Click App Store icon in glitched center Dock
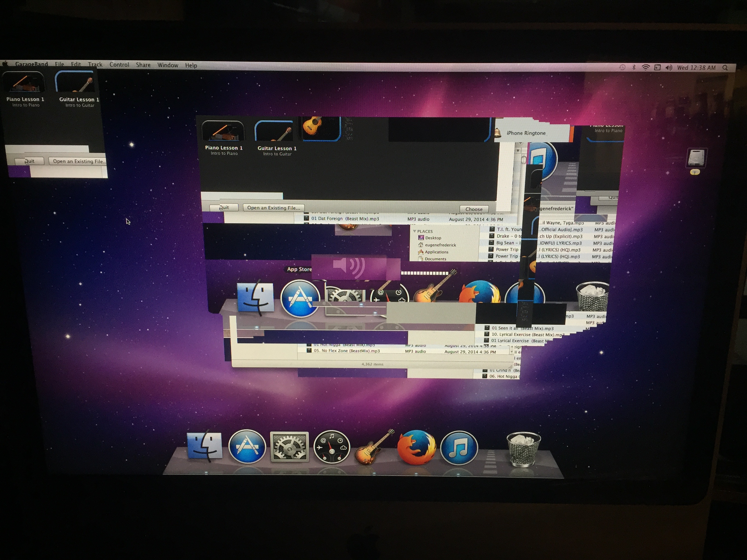This screenshot has height=560, width=747. point(300,298)
